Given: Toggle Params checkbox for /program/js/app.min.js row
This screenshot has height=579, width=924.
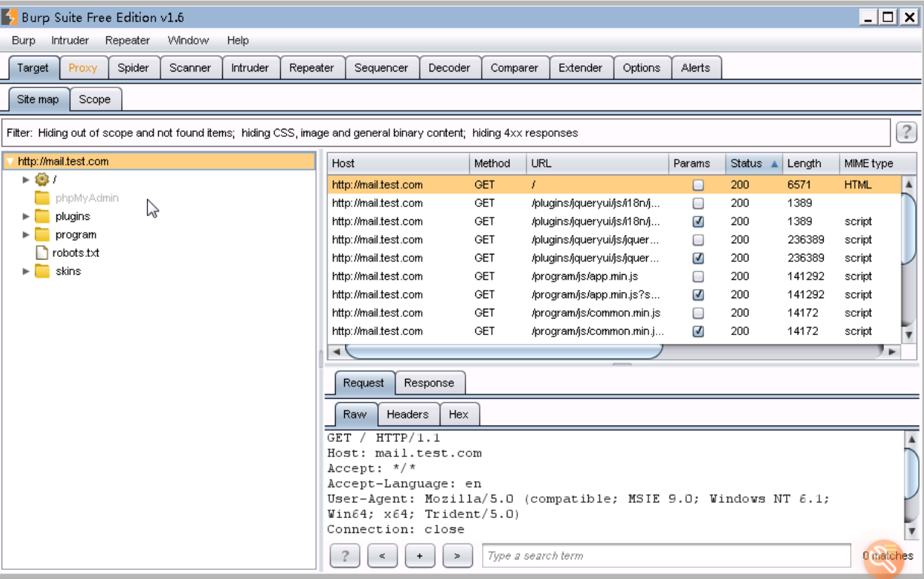Looking at the screenshot, I should point(699,276).
